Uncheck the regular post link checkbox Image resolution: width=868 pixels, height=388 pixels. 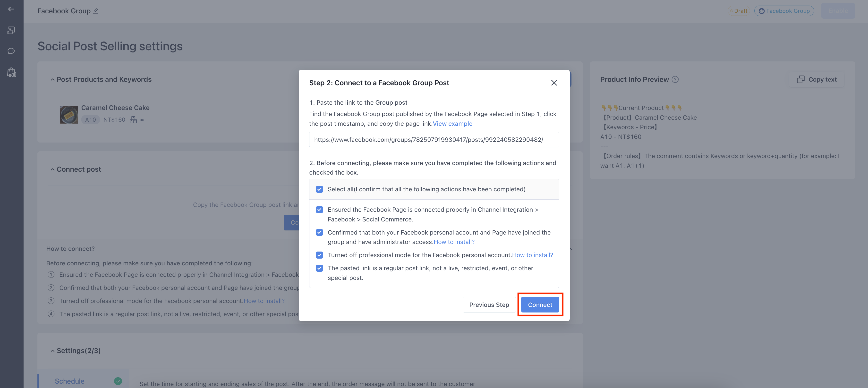point(319,269)
